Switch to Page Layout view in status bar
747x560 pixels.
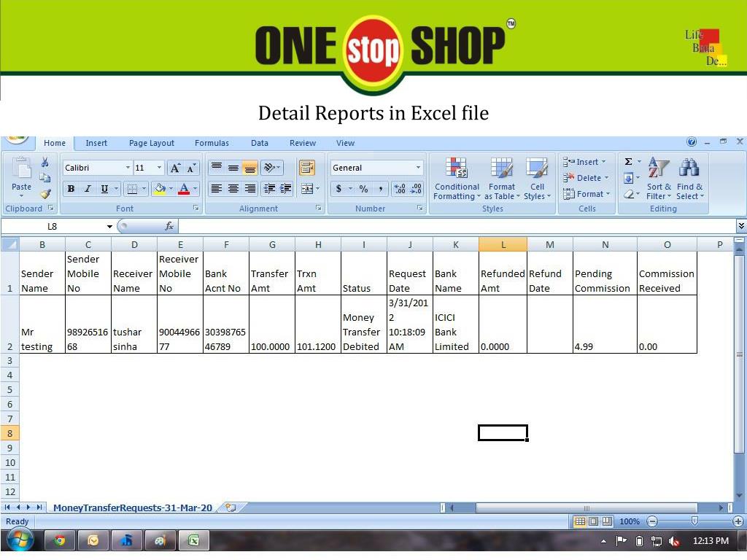[x=593, y=521]
